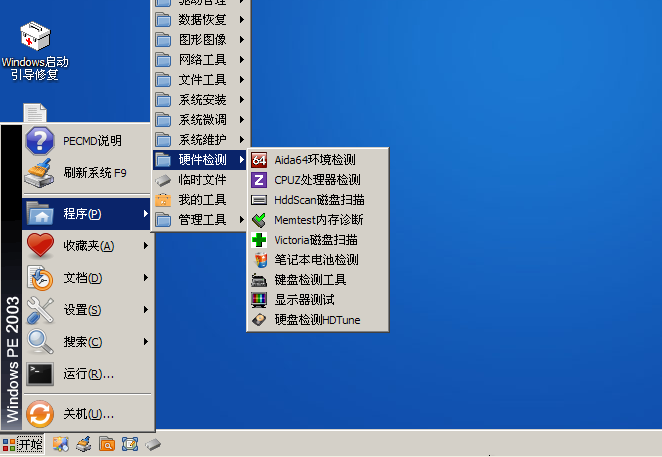Expand the 网络工具 submenu arrow
Viewport: 662px width, 457px height.
(242, 60)
